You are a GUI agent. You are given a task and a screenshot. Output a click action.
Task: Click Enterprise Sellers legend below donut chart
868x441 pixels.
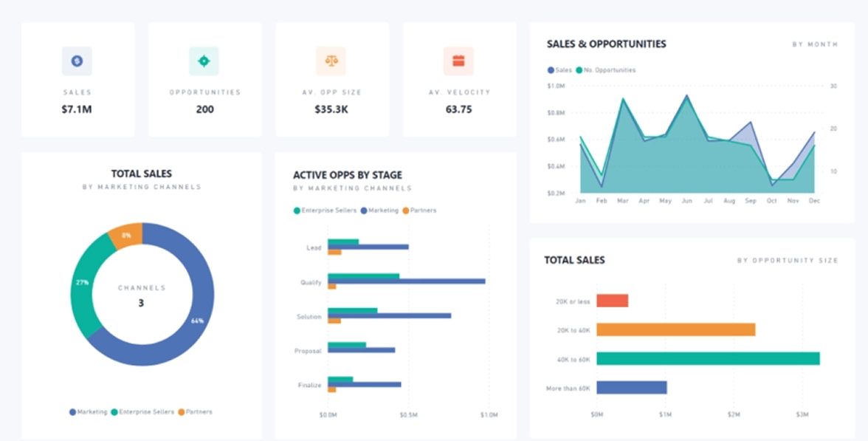[142, 411]
